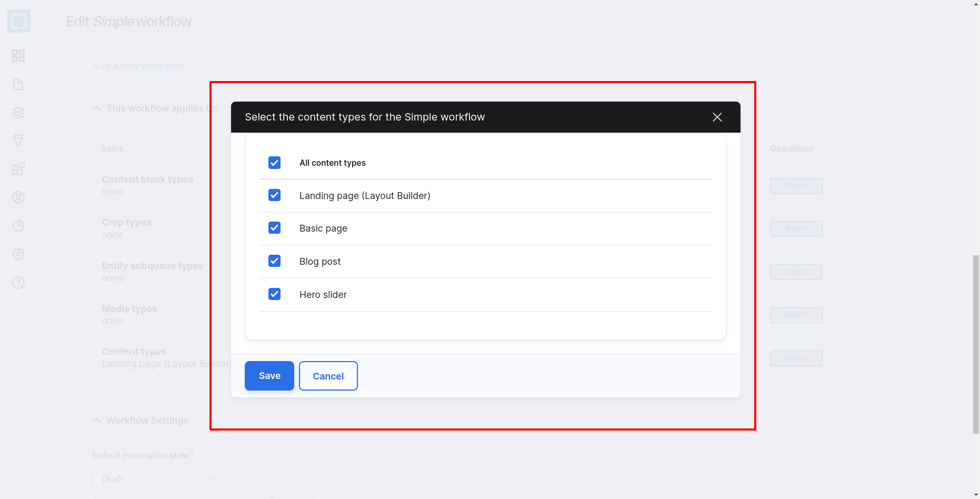980x499 pixels.
Task: Open the Content page icon in sidebar
Action: point(18,84)
